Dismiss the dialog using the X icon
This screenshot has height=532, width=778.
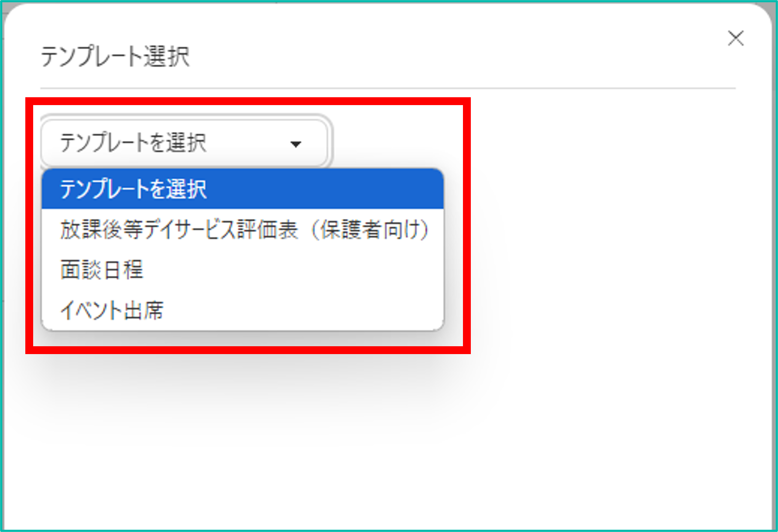[x=736, y=38]
